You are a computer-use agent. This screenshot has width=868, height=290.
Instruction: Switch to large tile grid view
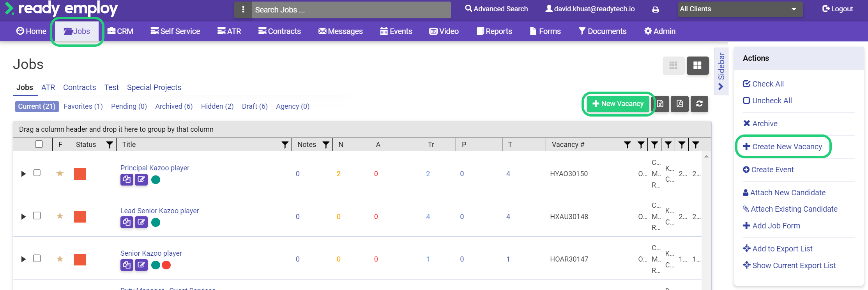coord(697,65)
